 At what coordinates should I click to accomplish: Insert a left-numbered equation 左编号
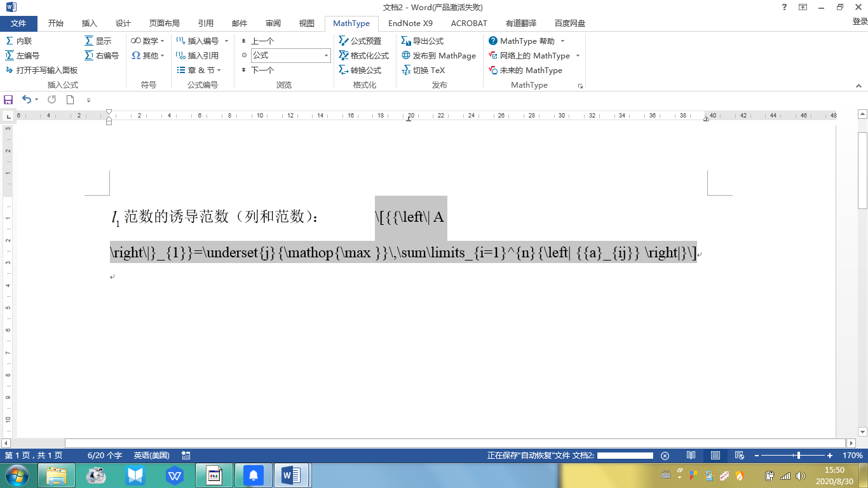point(22,55)
